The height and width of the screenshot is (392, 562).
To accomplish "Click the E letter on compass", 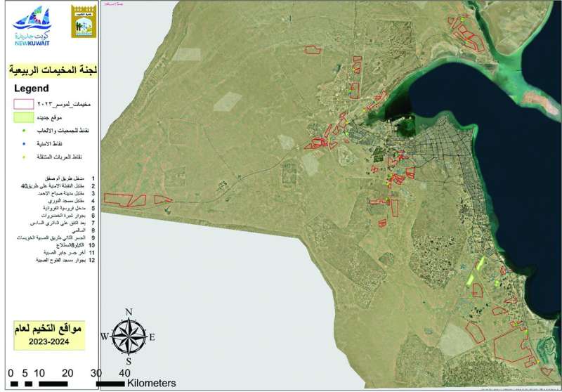I will pos(152,337).
